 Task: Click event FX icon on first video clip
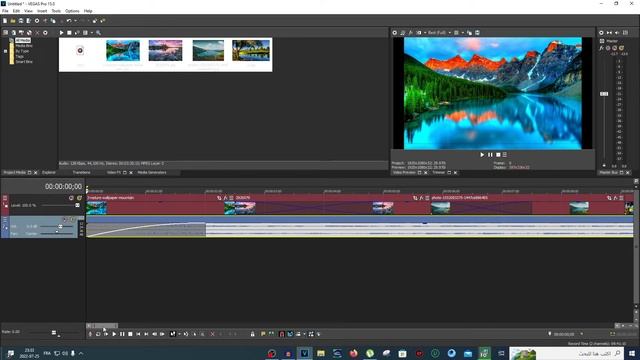(x=225, y=198)
